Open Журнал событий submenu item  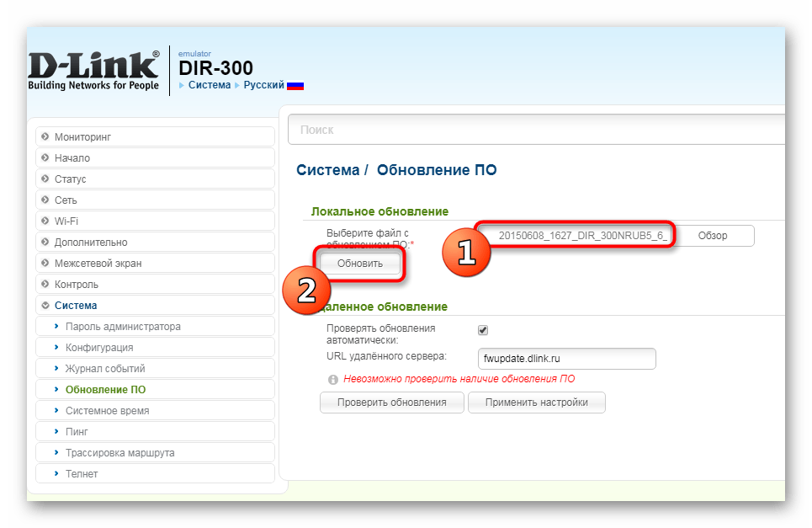155,368
